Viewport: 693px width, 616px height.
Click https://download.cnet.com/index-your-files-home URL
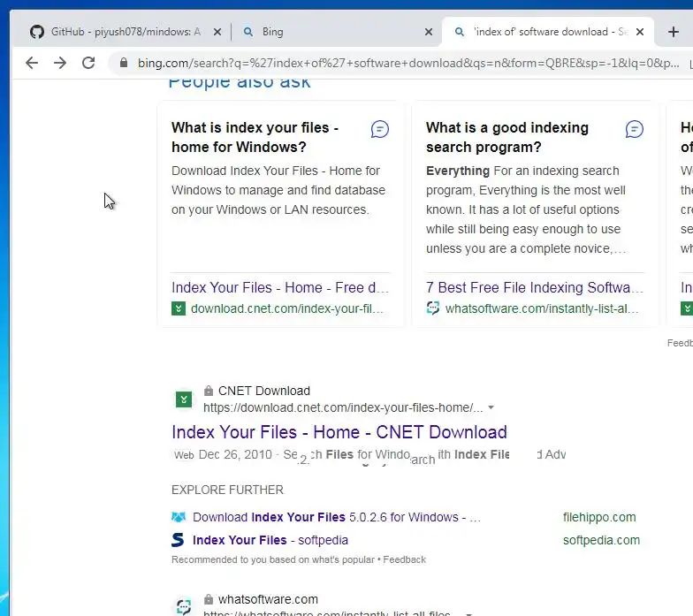[343, 407]
